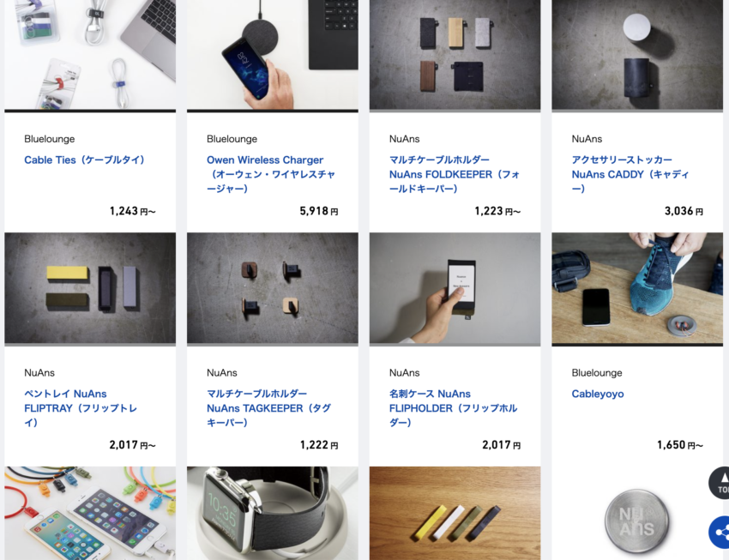Viewport: 729px width, 560px height.
Task: Open the NuAns CADDY product link
Action: click(x=630, y=174)
